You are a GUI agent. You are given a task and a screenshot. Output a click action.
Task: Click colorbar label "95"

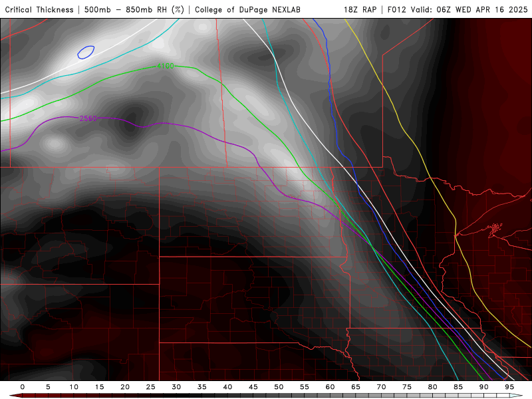pos(509,387)
